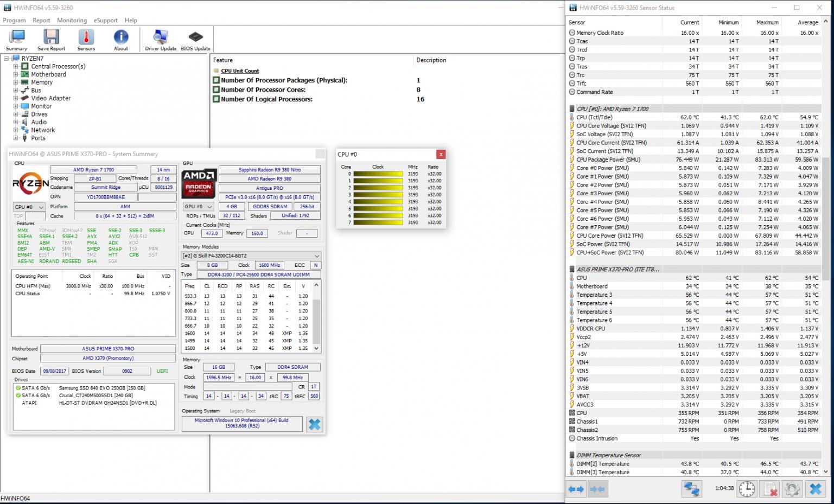Click the shrink-columns arrows icon in Sensor Status
The image size is (834, 504).
597,489
